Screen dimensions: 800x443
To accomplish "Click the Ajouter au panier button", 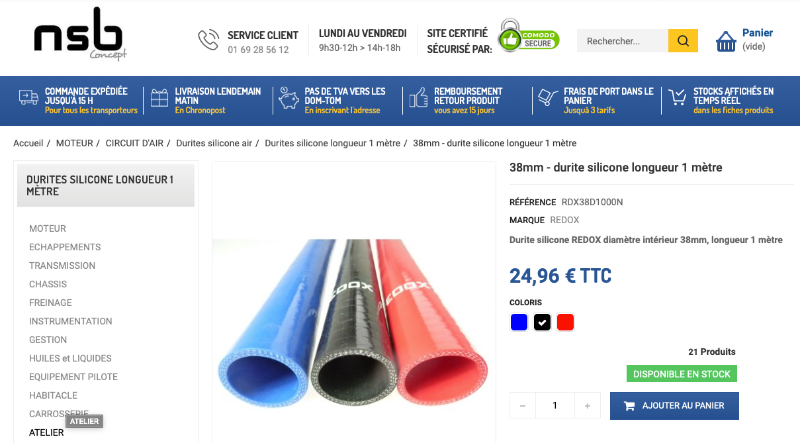I will coord(674,406).
